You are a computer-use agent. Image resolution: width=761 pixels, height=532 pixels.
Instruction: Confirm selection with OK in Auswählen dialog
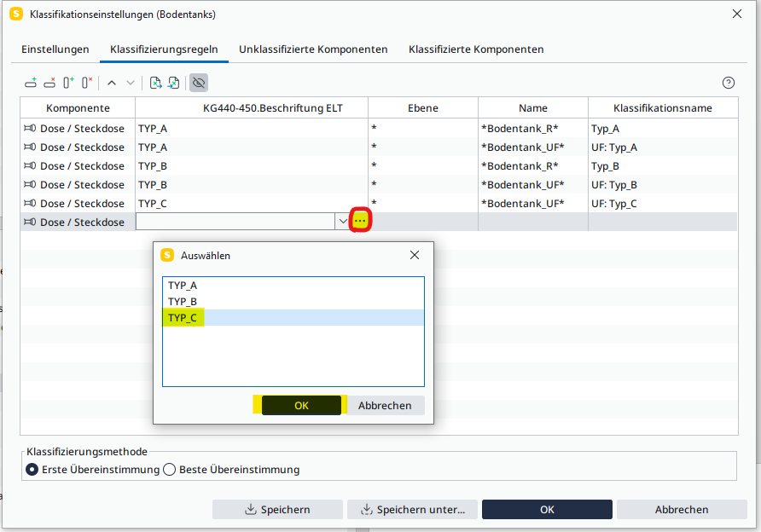coord(301,405)
